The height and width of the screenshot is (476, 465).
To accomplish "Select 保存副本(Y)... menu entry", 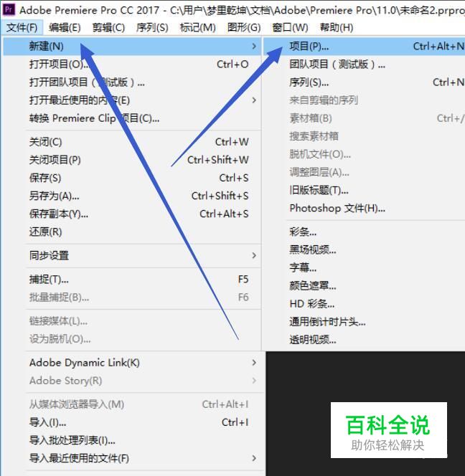I will (x=132, y=214).
